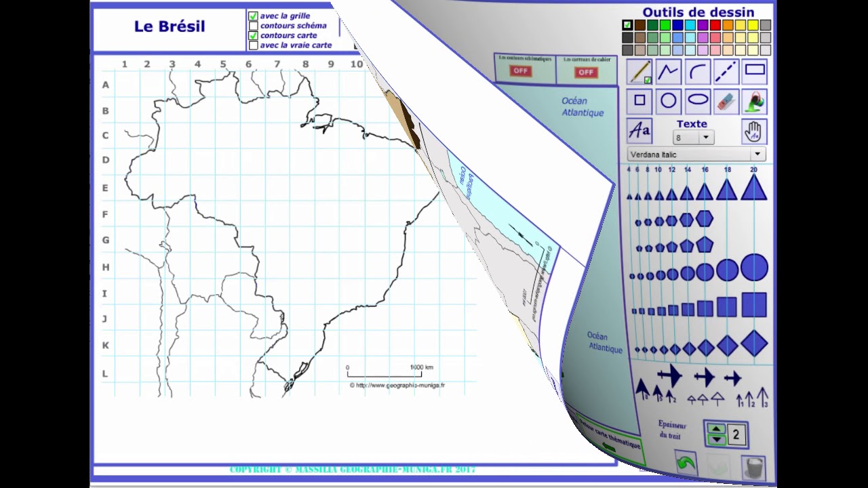Select the paint bucket fill tool
This screenshot has width=868, height=488.
coord(755,101)
